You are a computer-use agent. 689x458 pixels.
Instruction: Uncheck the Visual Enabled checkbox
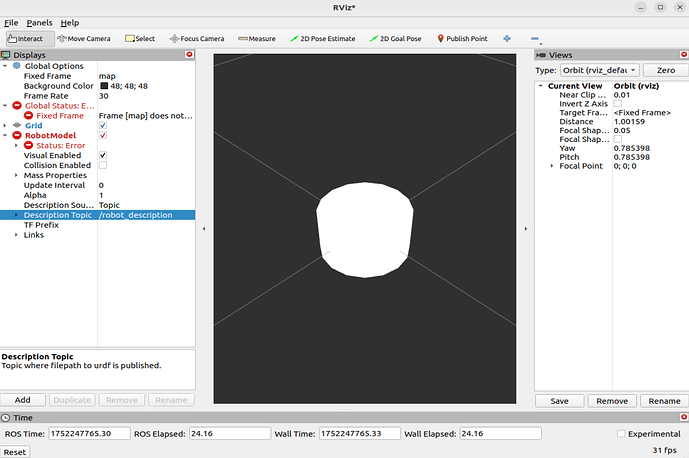103,155
